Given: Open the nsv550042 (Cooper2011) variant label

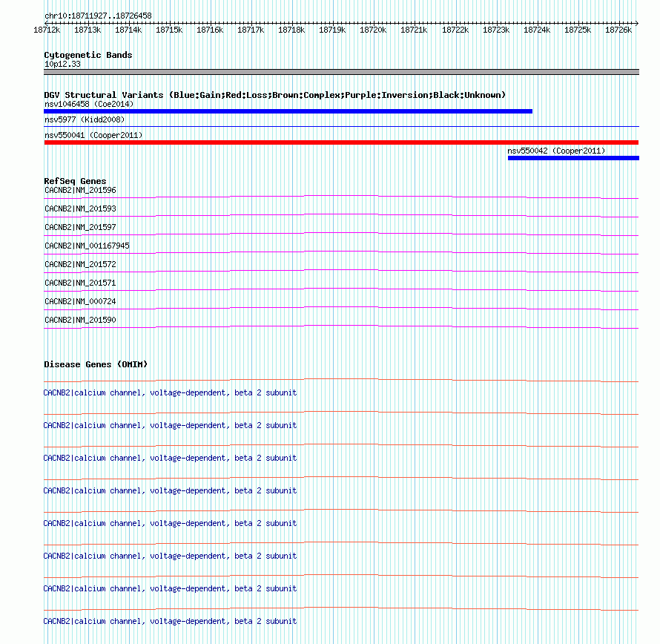Looking at the screenshot, I should click(x=556, y=151).
